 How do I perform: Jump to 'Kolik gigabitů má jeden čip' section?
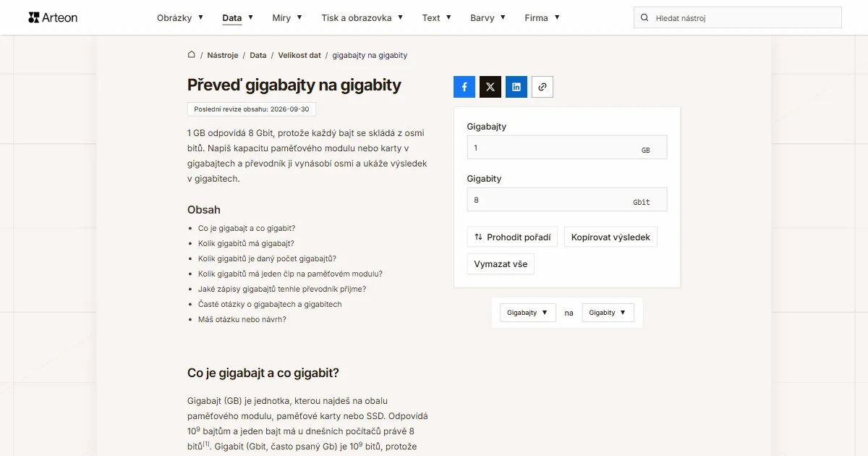tap(290, 274)
